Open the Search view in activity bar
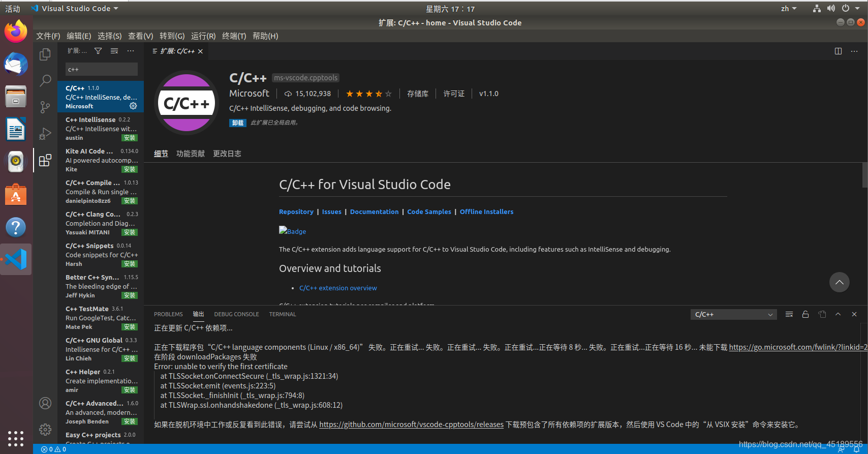Viewport: 868px width, 454px height. pos(45,80)
